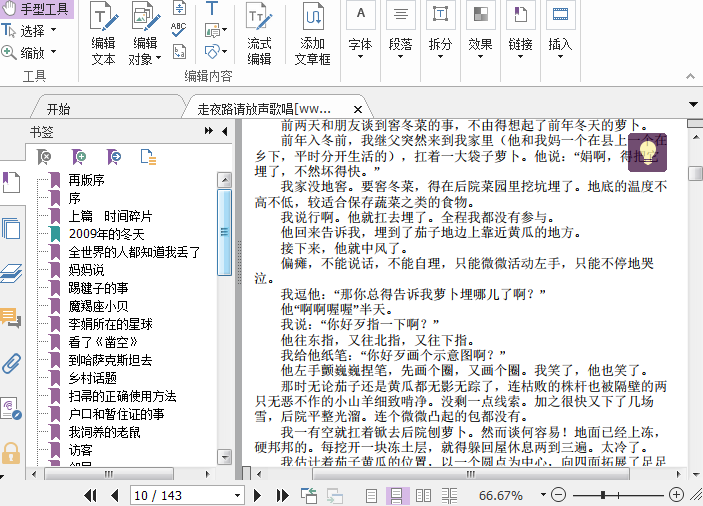Expand the Zoom (缩放) tool dropdown

pyautogui.click(x=53, y=52)
